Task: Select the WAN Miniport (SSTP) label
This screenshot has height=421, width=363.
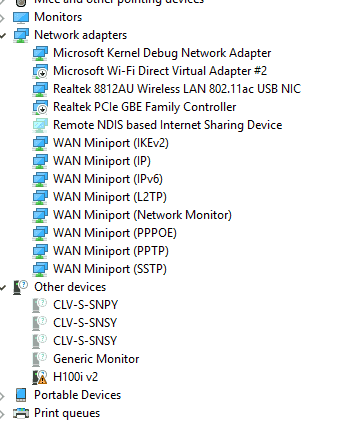Action: 110,269
